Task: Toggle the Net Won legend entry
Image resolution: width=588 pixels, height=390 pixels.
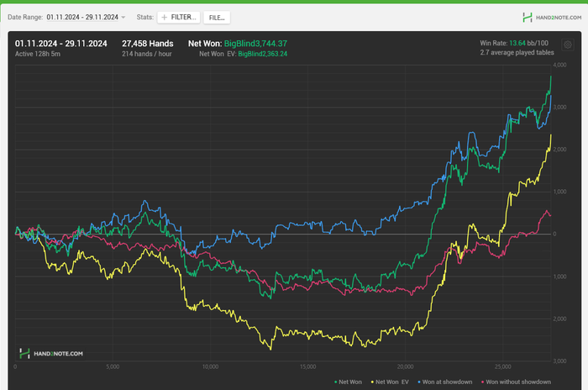Action: 348,382
